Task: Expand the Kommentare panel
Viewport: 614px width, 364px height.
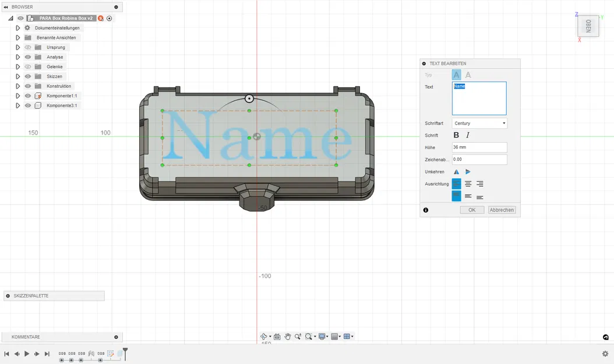Action: pyautogui.click(x=116, y=337)
